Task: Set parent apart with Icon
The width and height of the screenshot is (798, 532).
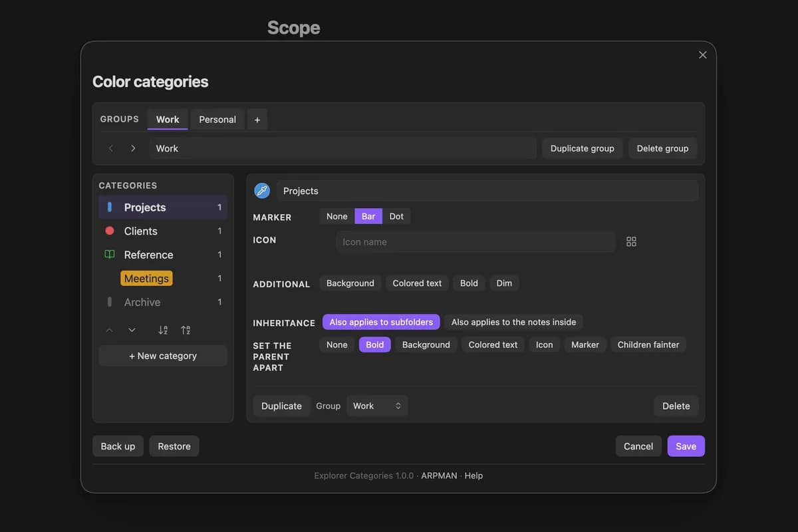Action: click(545, 344)
